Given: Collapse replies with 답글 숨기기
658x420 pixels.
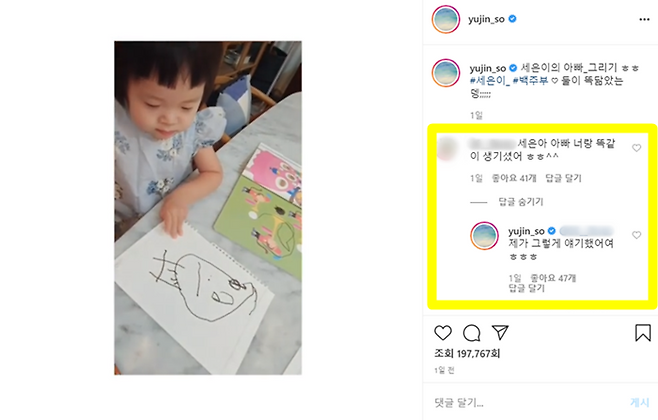Looking at the screenshot, I should pyautogui.click(x=521, y=202).
